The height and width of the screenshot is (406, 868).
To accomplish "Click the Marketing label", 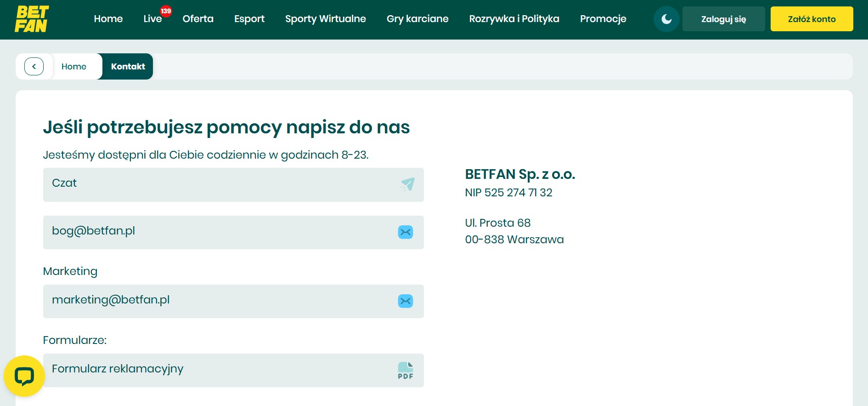I will tap(70, 271).
